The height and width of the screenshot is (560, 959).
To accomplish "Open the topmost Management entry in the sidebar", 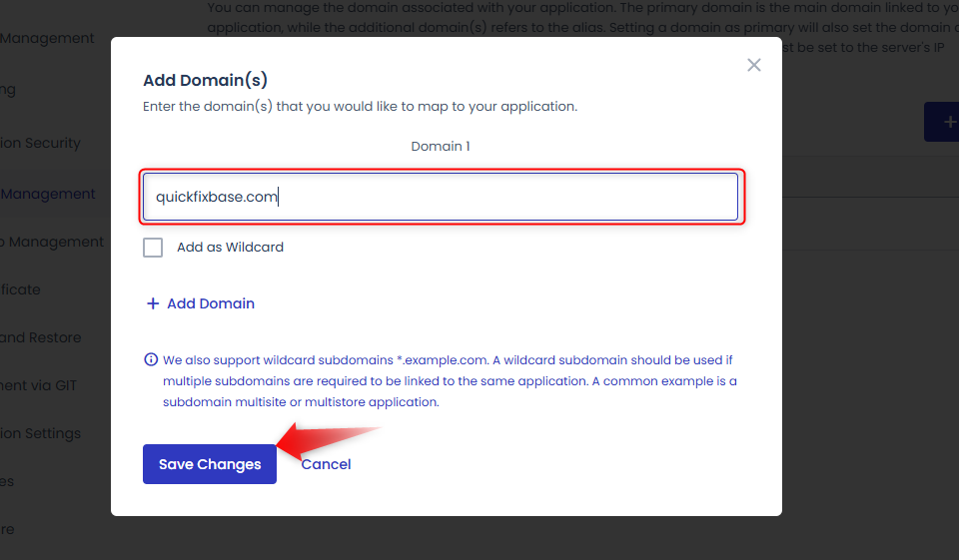I will 47,38.
